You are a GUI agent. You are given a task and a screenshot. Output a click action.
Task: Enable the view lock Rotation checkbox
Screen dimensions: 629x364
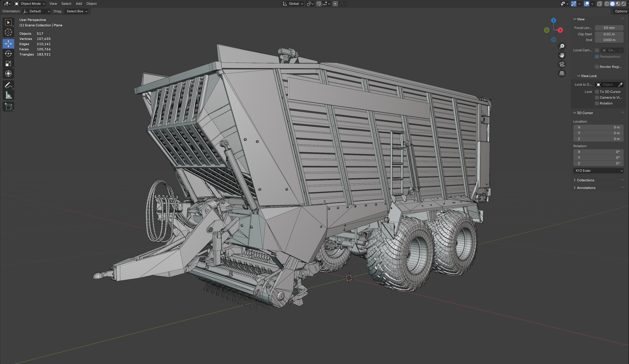597,103
